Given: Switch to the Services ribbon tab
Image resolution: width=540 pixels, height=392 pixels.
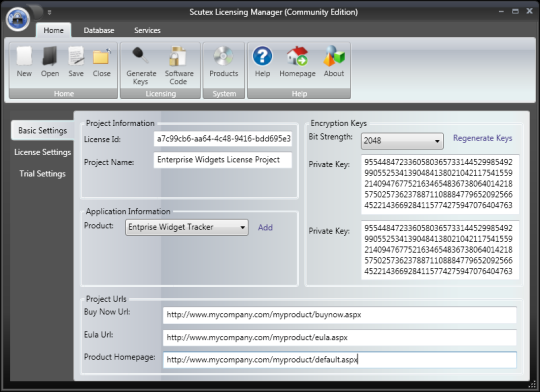Looking at the screenshot, I should pyautogui.click(x=147, y=30).
